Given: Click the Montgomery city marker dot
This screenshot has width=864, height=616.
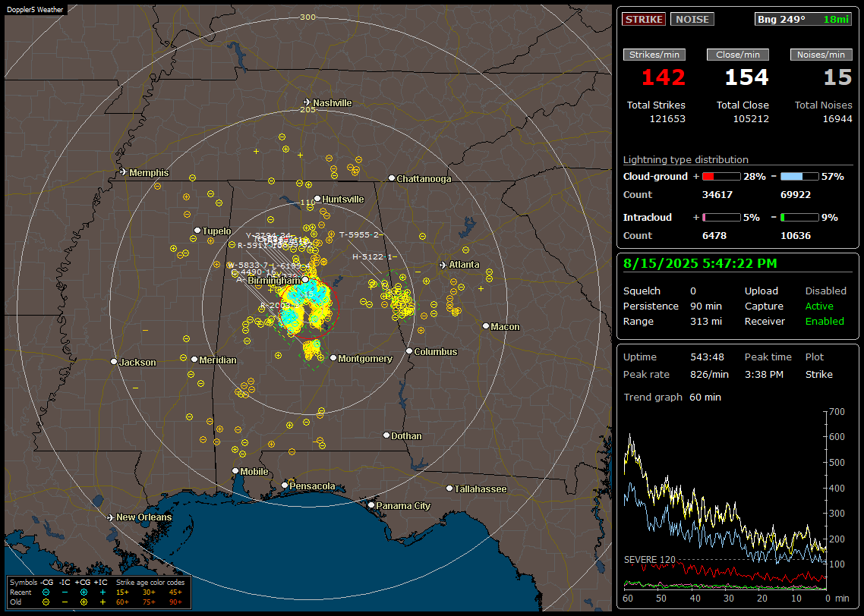Looking at the screenshot, I should click(333, 358).
